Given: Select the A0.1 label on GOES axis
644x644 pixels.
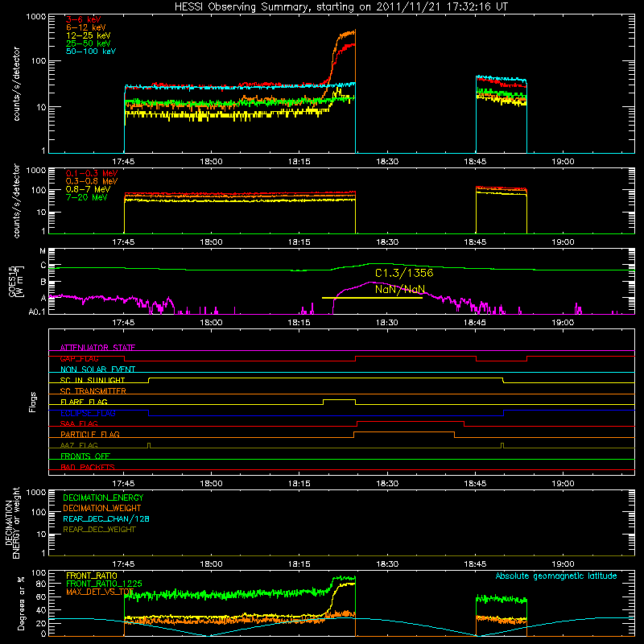Looking at the screenshot, I should coord(37,312).
